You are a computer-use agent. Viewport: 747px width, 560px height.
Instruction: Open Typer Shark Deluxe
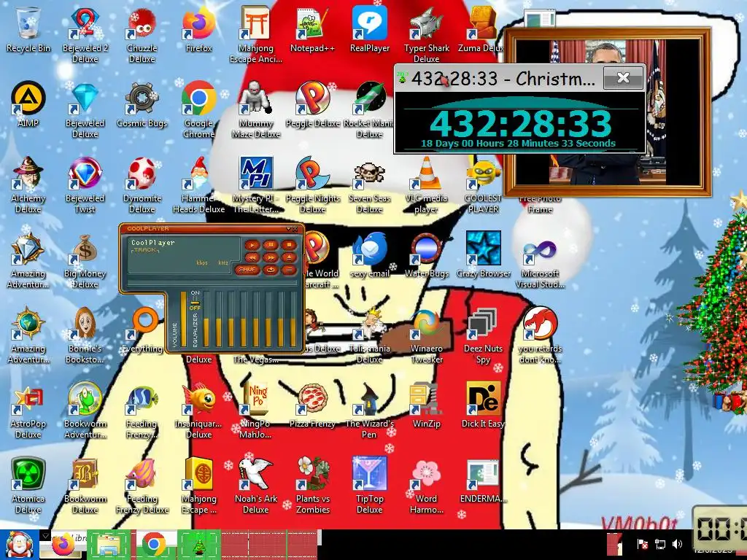pyautogui.click(x=426, y=35)
